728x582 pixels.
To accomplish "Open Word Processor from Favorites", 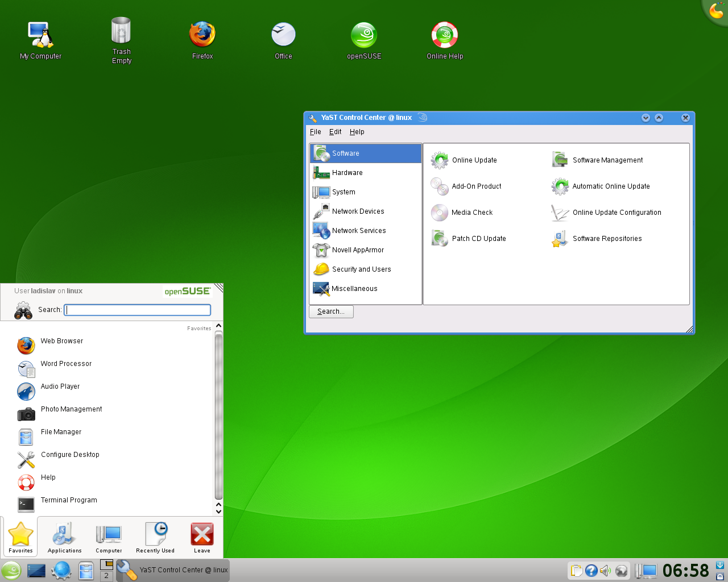I will [x=108, y=367].
